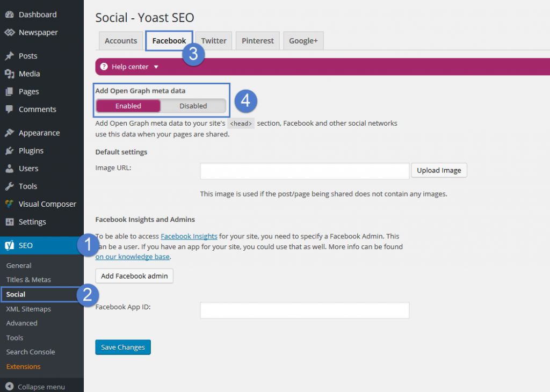The image size is (550, 392).
Task: Switch to the Pinterest tab
Action: [258, 41]
